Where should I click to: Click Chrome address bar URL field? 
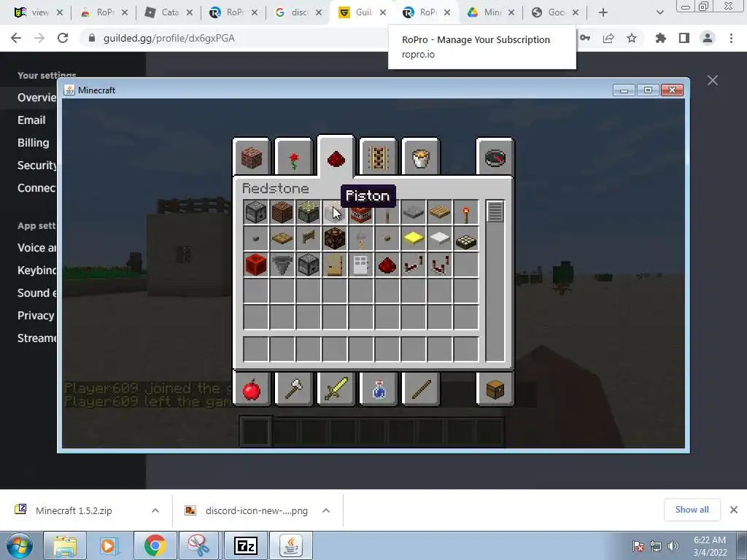pos(239,38)
